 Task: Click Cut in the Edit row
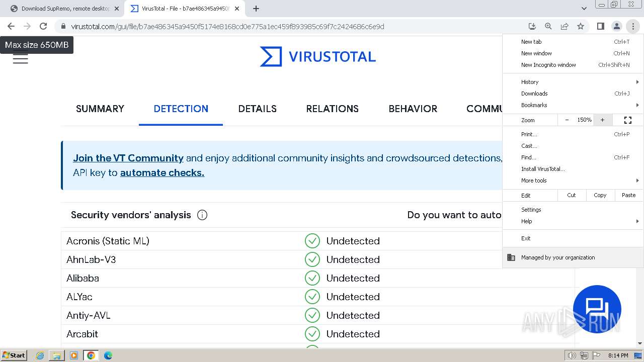point(572,195)
